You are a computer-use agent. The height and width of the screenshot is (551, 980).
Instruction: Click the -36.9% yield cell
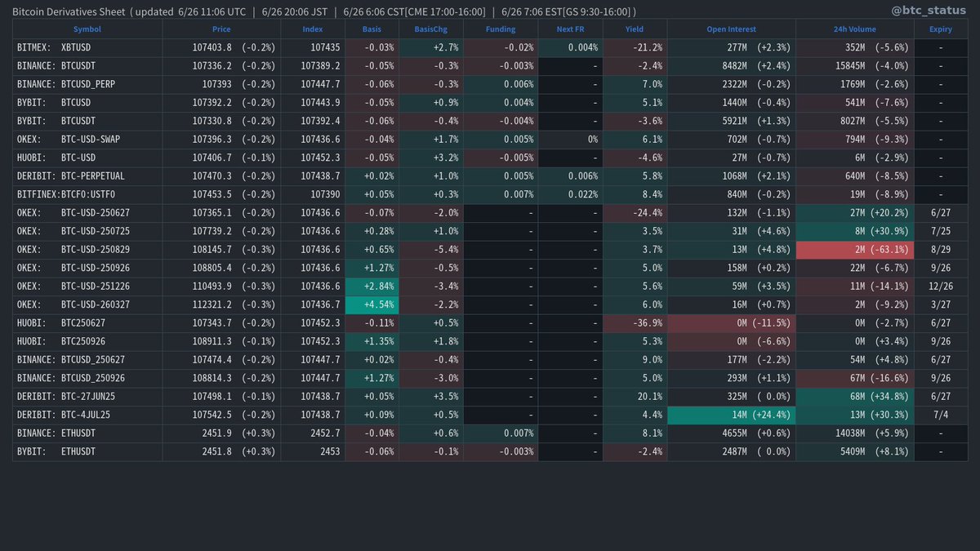(x=635, y=322)
